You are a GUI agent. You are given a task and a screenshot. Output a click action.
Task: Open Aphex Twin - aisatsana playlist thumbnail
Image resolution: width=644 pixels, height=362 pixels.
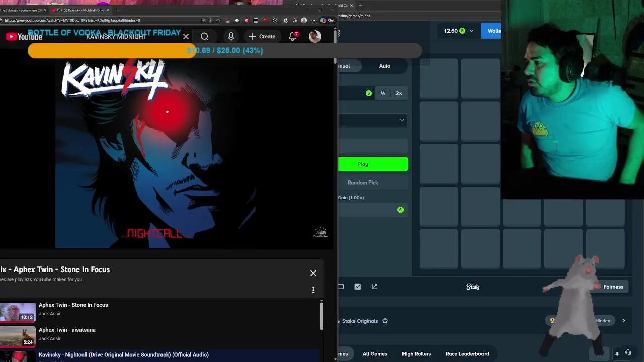tap(18, 337)
